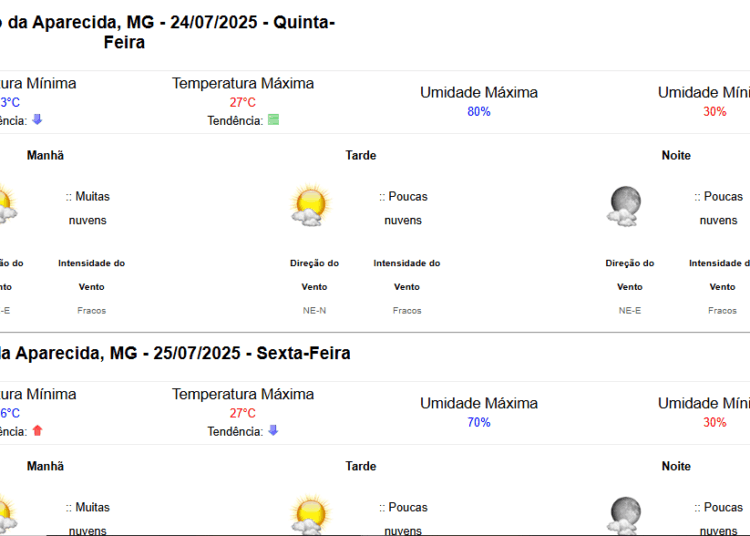Click the green stable trend icon for 24/07 maximum

(x=274, y=120)
